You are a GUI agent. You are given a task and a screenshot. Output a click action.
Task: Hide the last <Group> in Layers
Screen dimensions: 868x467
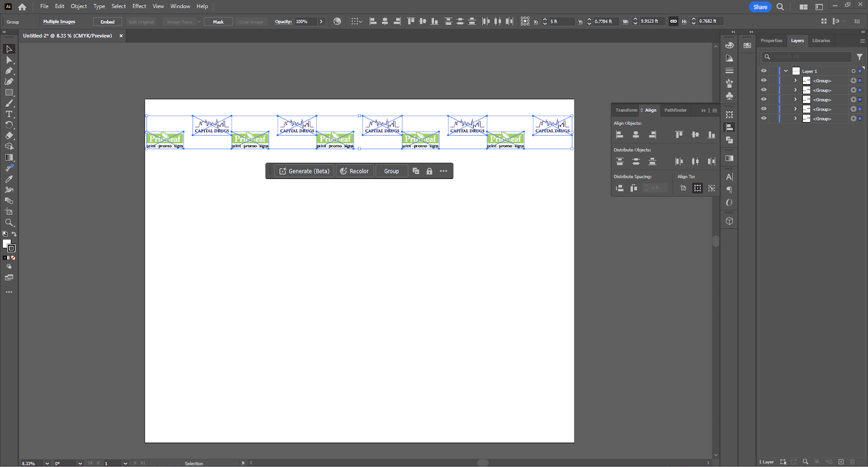point(764,118)
